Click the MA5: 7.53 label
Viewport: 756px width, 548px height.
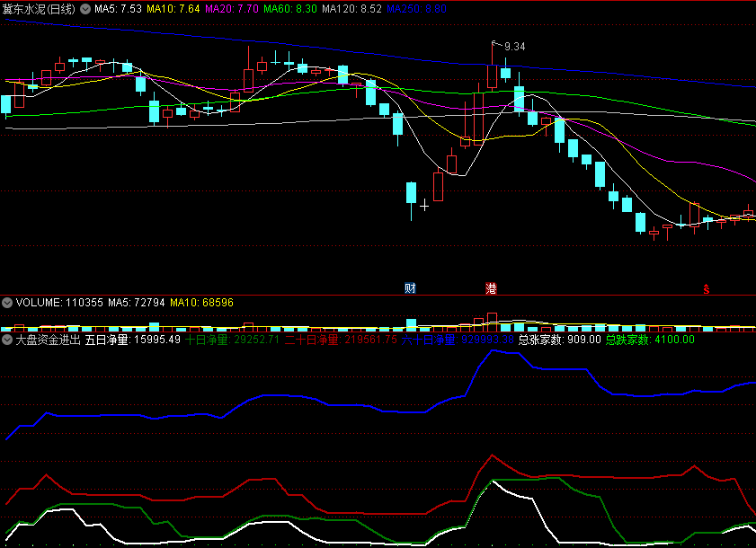[x=118, y=9]
